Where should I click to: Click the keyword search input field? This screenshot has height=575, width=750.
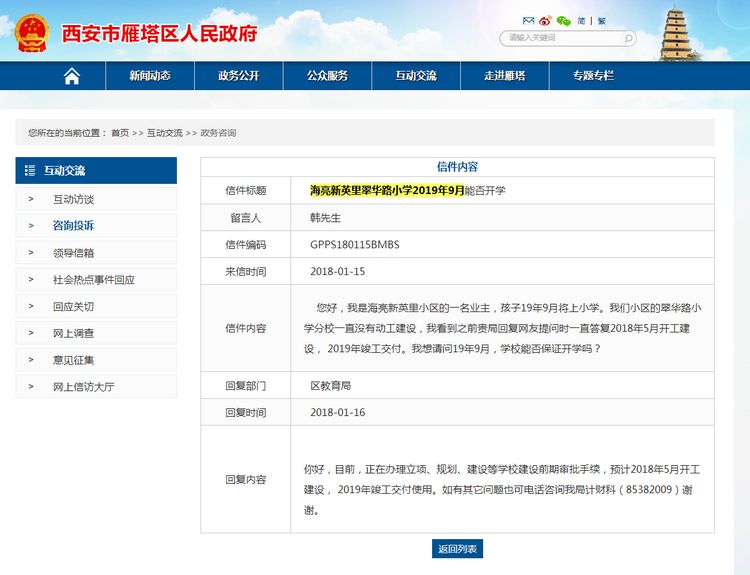[x=560, y=38]
